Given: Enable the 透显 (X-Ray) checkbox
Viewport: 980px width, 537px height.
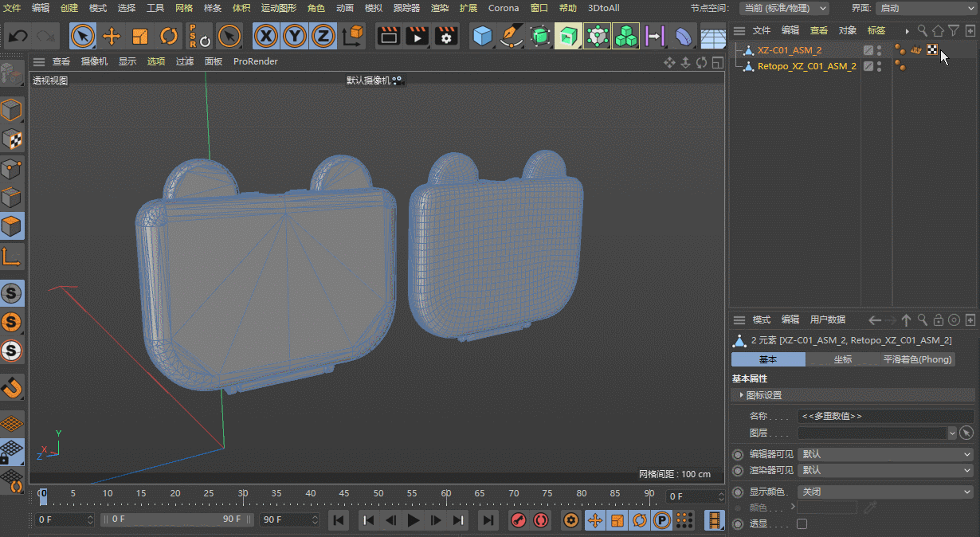Looking at the screenshot, I should [x=802, y=523].
